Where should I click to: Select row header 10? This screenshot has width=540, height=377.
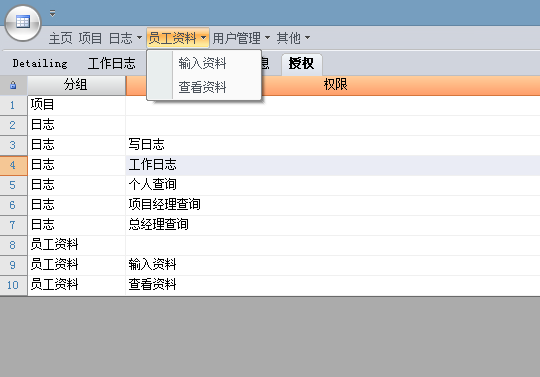coord(13,285)
